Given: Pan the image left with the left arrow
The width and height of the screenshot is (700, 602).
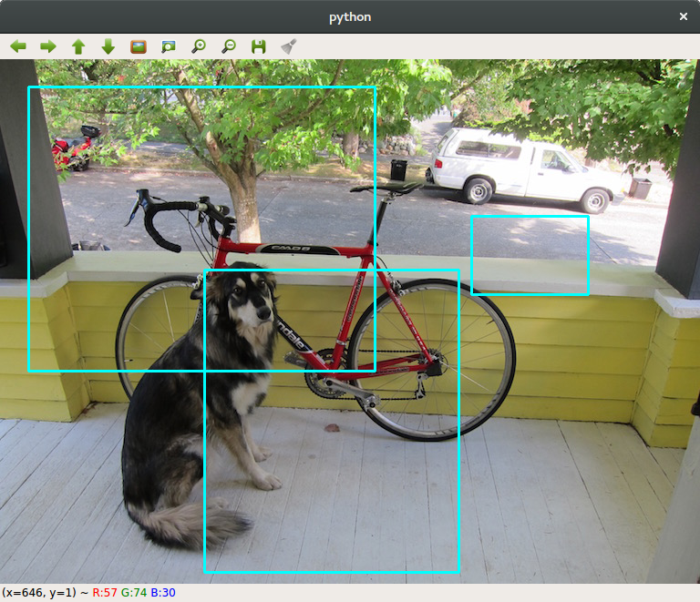Looking at the screenshot, I should click(x=18, y=46).
